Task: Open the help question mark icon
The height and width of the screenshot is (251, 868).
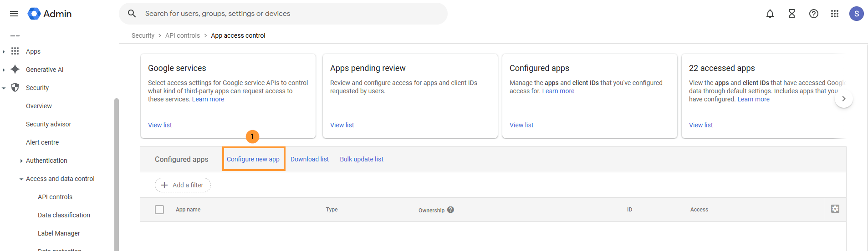Action: click(813, 14)
